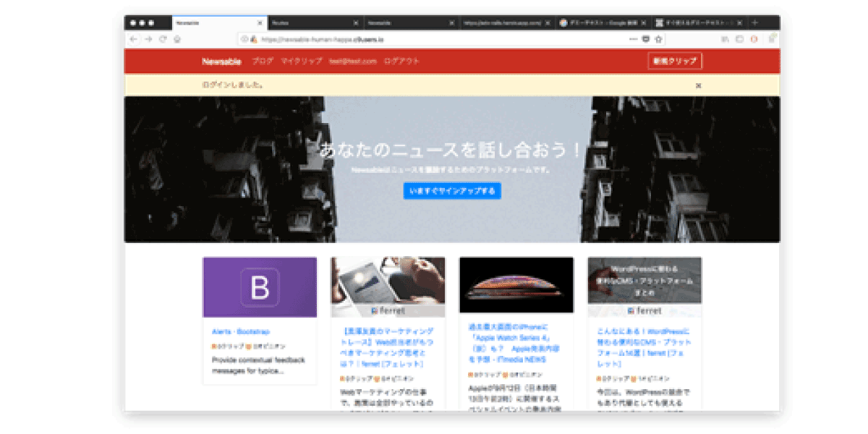
Task: Click the Newsable brand logo in navbar
Action: point(221,61)
